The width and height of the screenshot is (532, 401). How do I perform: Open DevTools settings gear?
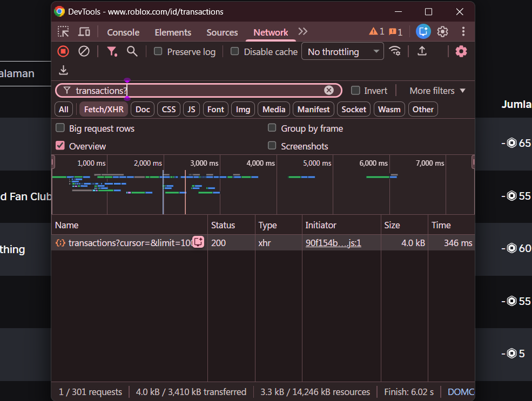pyautogui.click(x=442, y=31)
